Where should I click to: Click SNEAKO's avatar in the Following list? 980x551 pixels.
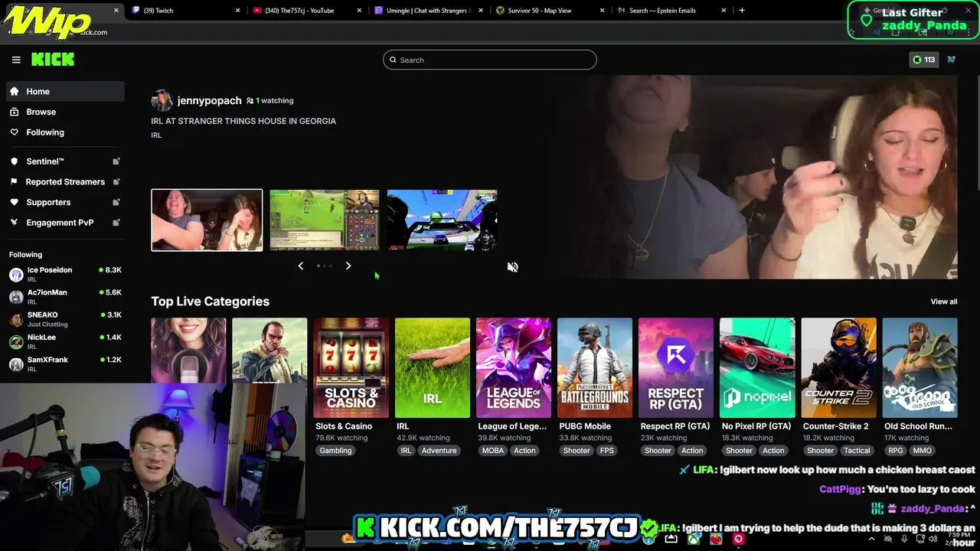pyautogui.click(x=16, y=320)
